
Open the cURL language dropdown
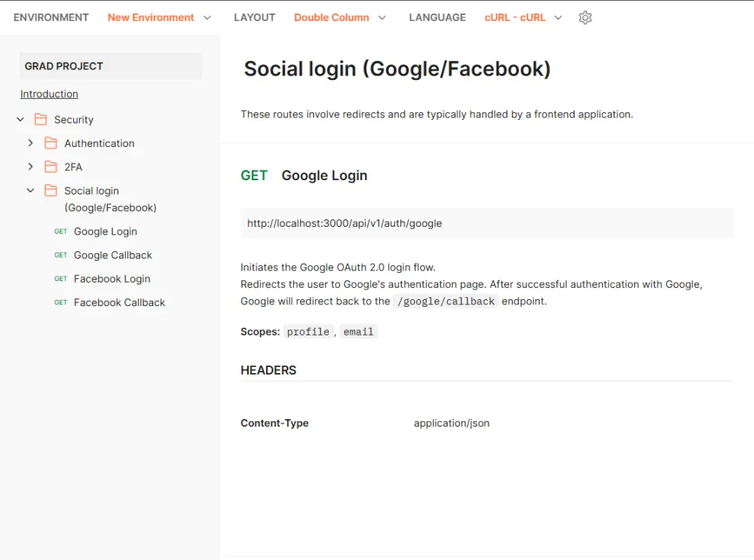[x=523, y=17]
